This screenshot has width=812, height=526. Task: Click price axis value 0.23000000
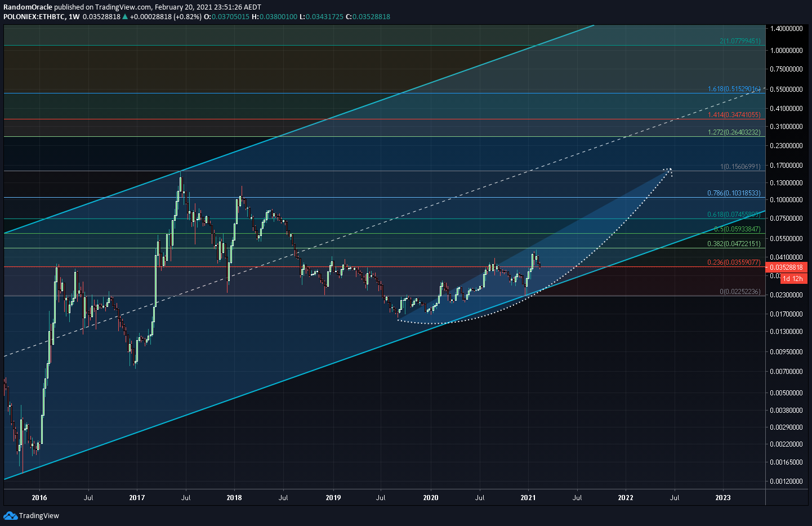pos(786,146)
